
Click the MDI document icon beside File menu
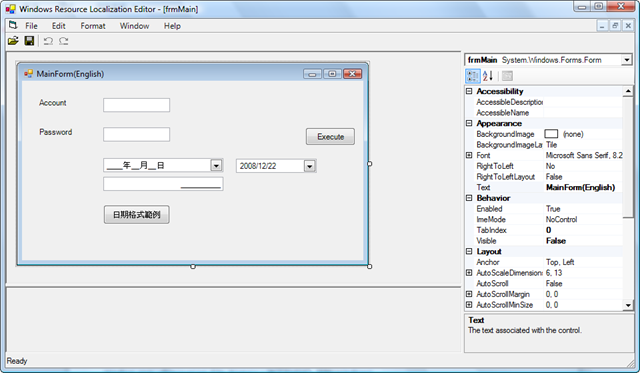(13, 25)
